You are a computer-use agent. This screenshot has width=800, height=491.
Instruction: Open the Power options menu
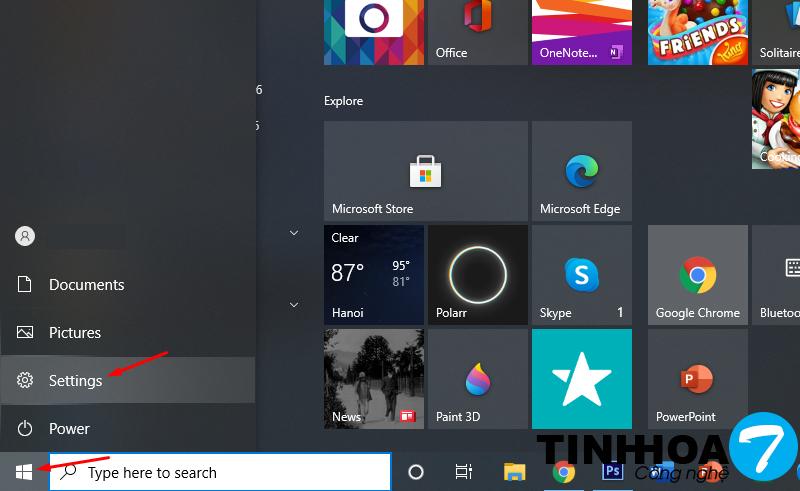click(x=69, y=428)
